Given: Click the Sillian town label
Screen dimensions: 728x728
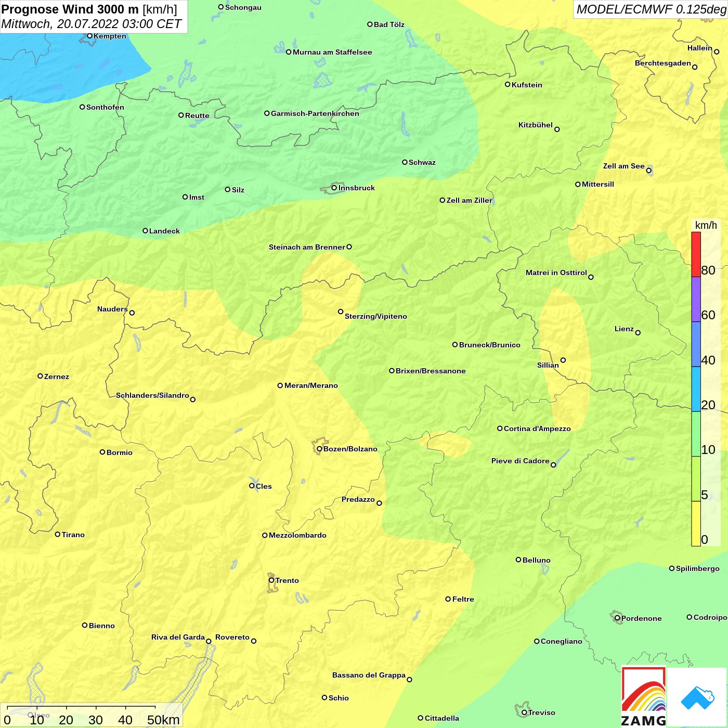Looking at the screenshot, I should pos(548,365).
